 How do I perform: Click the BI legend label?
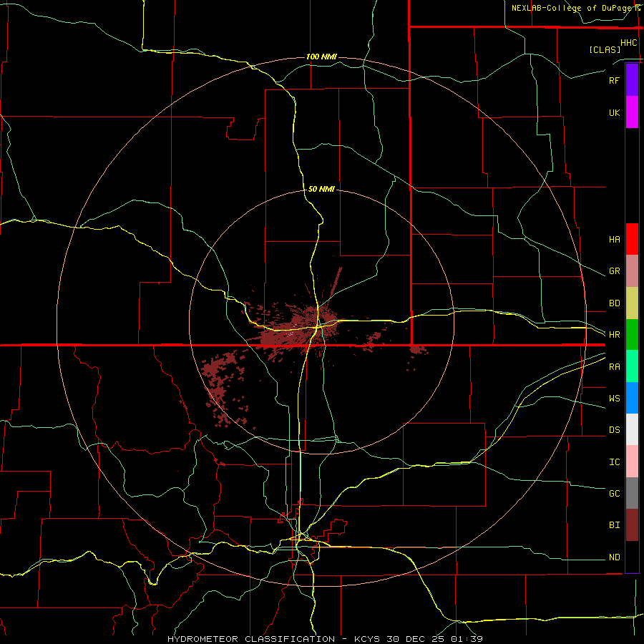614,525
